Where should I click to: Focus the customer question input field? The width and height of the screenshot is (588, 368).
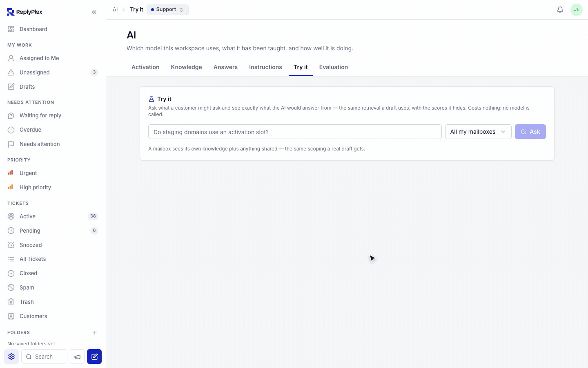point(295,132)
